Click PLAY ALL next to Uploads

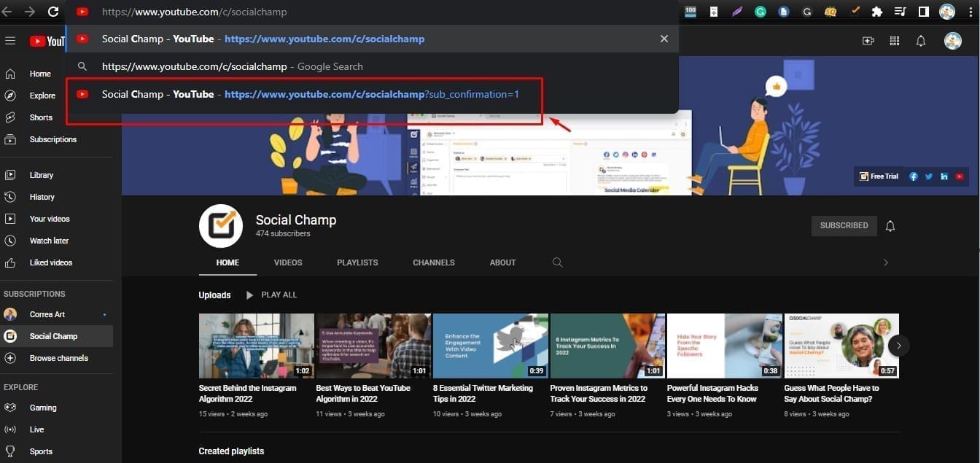(271, 295)
